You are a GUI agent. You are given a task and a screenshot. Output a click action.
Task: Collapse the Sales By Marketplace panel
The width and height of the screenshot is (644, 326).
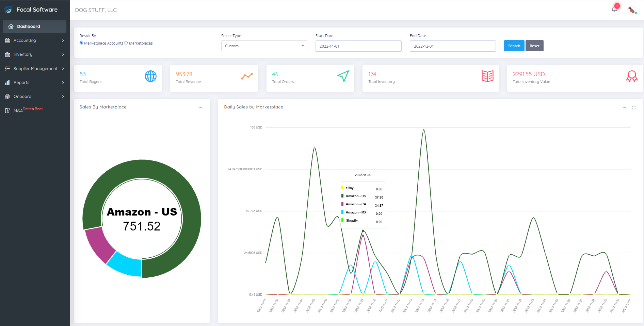click(x=200, y=108)
